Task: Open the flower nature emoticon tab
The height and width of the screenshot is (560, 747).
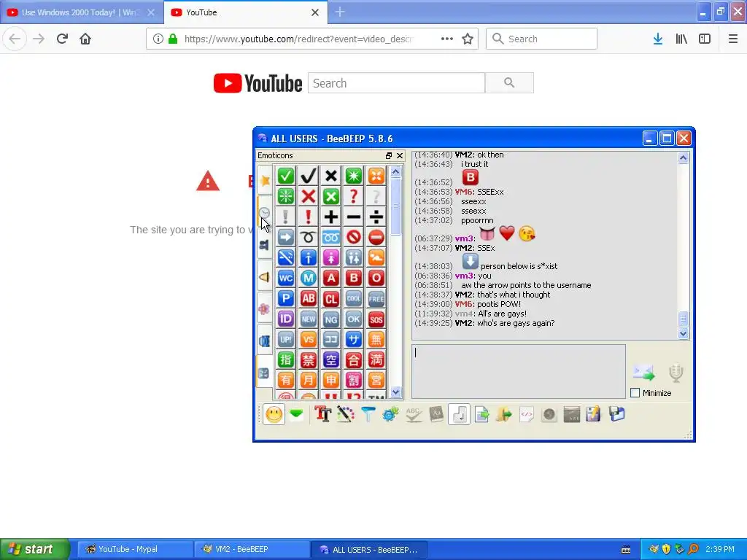Action: click(x=265, y=309)
